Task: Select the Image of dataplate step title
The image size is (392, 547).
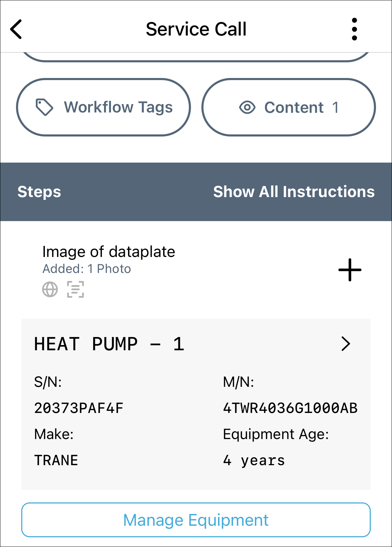Action: tap(109, 252)
